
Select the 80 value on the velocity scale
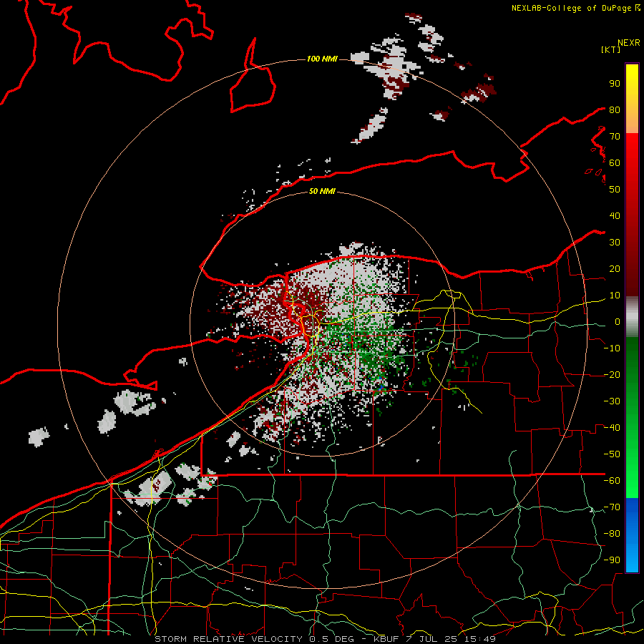[x=615, y=110]
